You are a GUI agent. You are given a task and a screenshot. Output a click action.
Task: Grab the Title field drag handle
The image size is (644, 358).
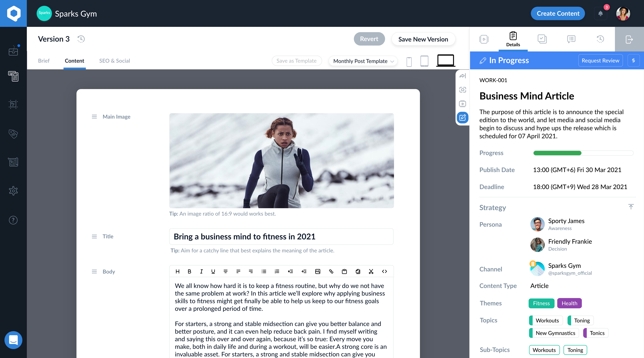[x=94, y=236]
